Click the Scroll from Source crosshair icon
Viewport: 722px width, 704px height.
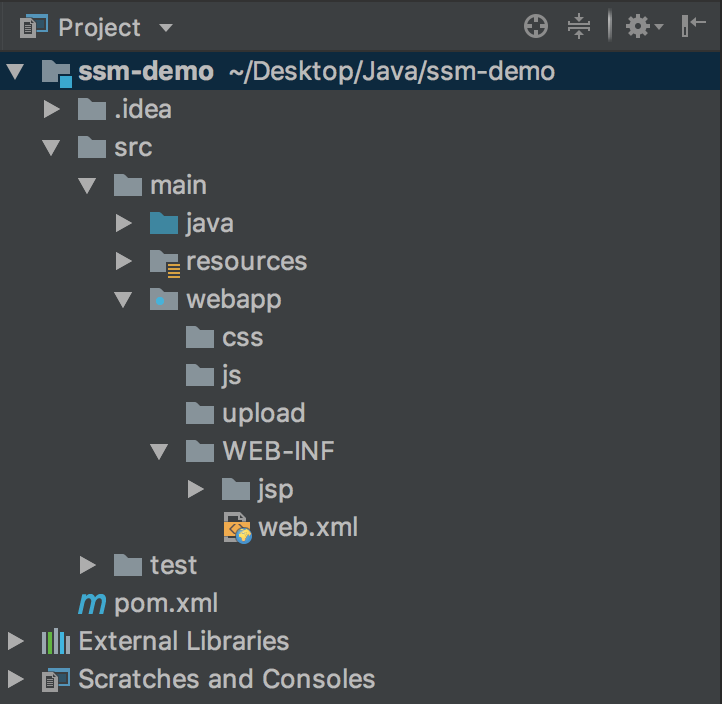(x=536, y=26)
